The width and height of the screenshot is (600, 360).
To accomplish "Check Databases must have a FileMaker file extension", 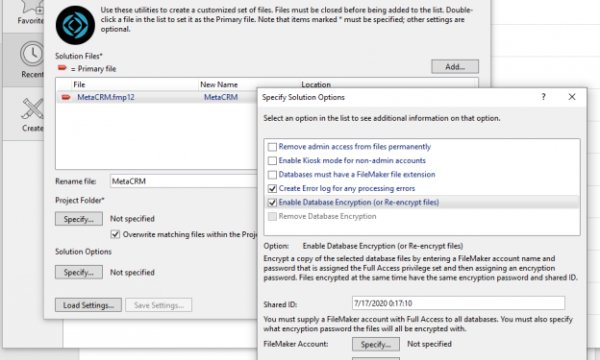I will pos(272,175).
